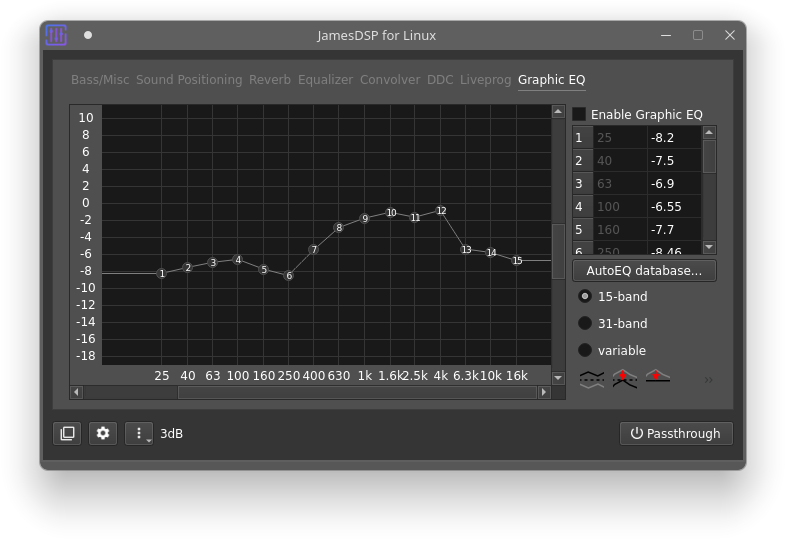The width and height of the screenshot is (786, 540).
Task: Maximize the JamesDSP window
Action: pos(698,35)
